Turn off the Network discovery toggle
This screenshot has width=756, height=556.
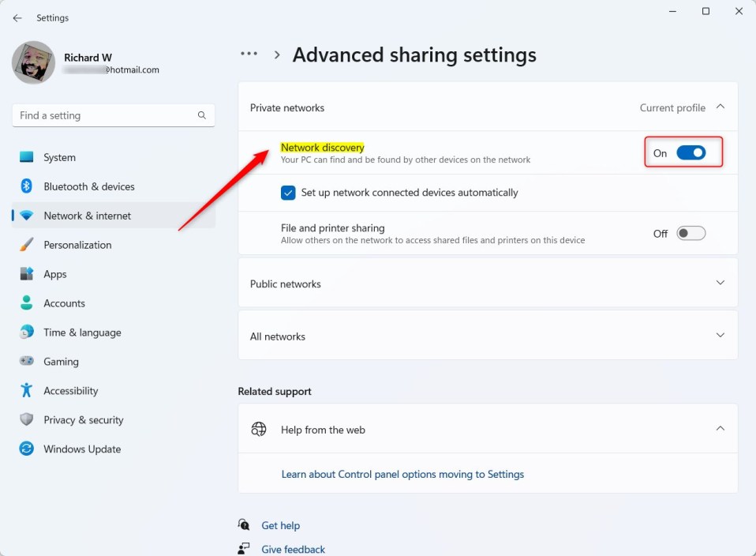pyautogui.click(x=691, y=153)
